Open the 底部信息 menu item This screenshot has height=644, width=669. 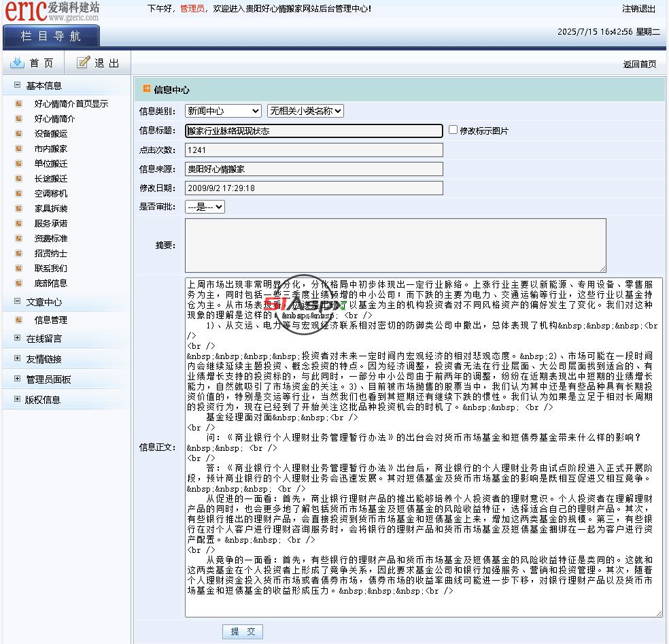pyautogui.click(x=51, y=283)
